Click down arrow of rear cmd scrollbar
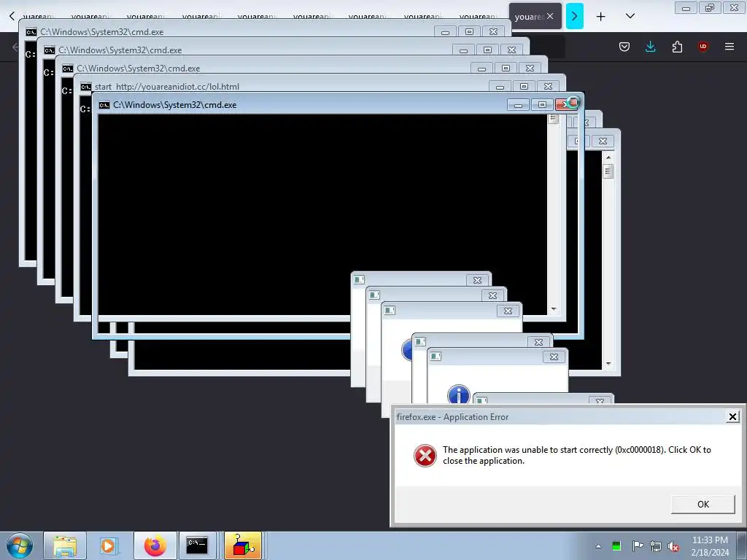Screen dimensions: 747x560 608,364
